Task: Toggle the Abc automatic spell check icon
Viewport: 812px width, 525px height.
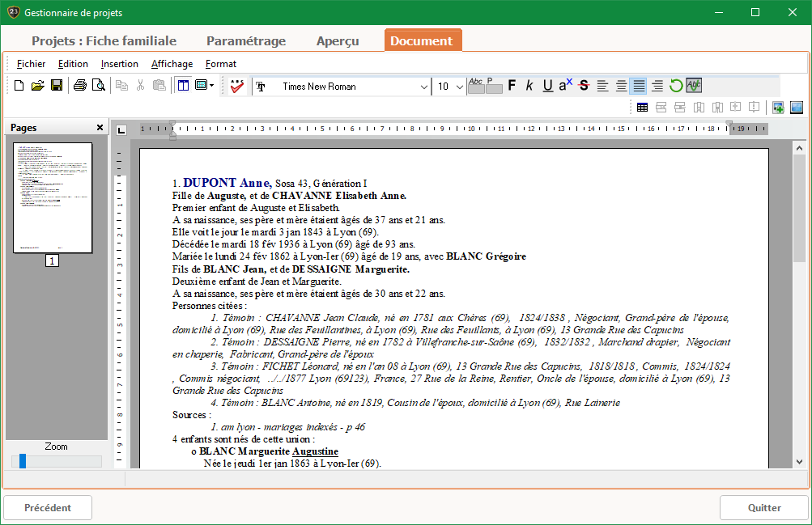Action: (694, 86)
